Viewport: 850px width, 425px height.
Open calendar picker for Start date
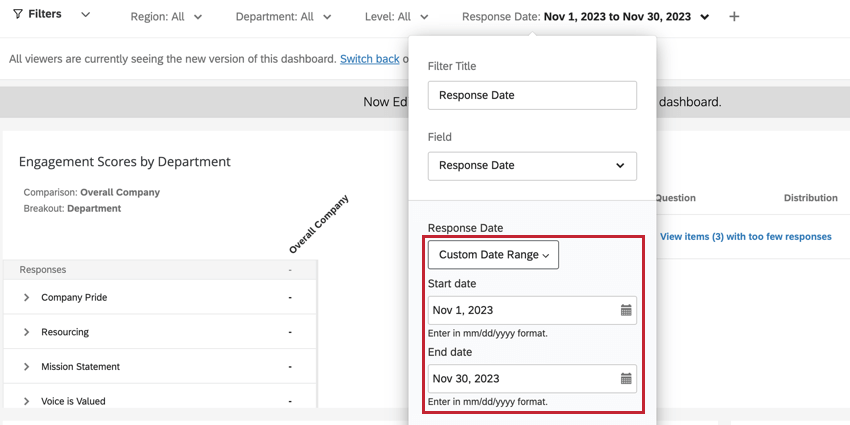tap(626, 310)
